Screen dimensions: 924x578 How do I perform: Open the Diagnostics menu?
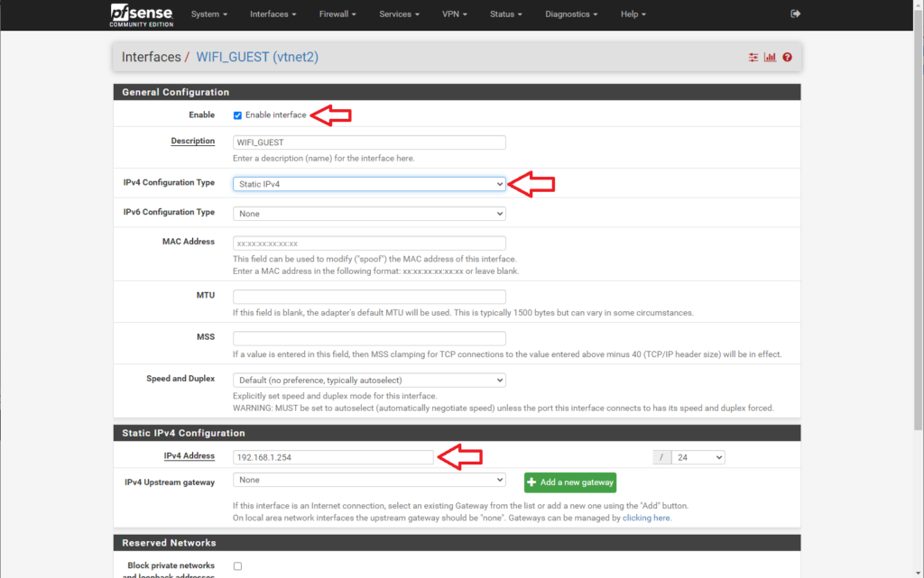(x=571, y=14)
